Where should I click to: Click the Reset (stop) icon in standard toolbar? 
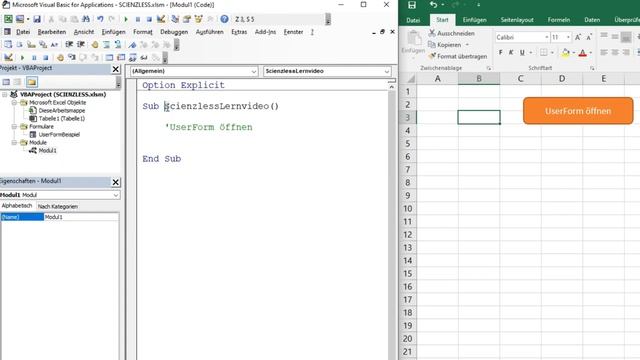point(149,19)
